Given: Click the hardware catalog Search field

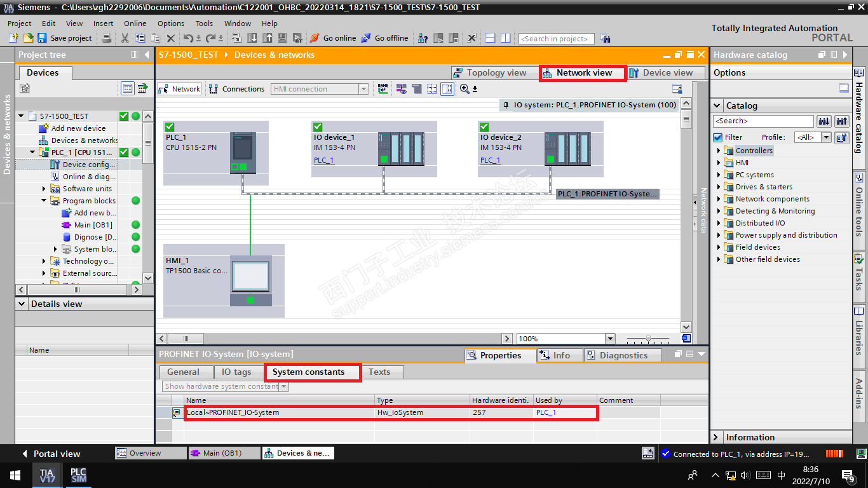Looking at the screenshot, I should 763,121.
